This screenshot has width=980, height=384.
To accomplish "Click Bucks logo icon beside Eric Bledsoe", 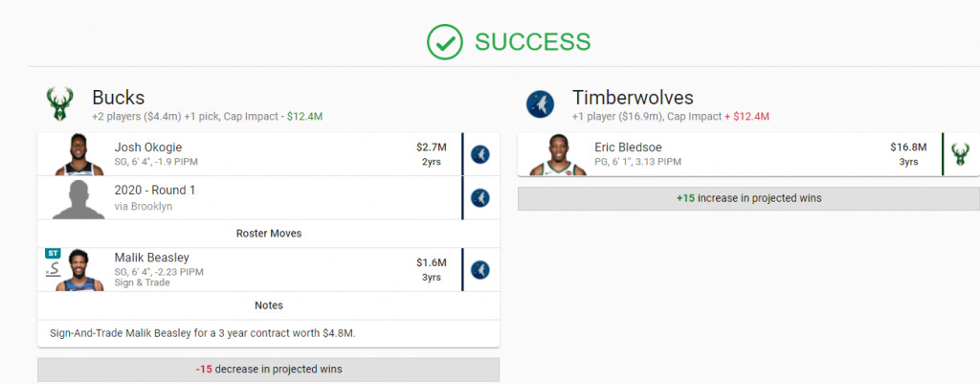I will (960, 154).
